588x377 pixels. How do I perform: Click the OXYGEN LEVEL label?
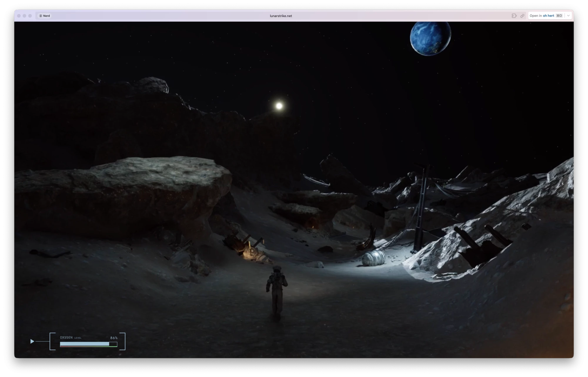[70, 338]
